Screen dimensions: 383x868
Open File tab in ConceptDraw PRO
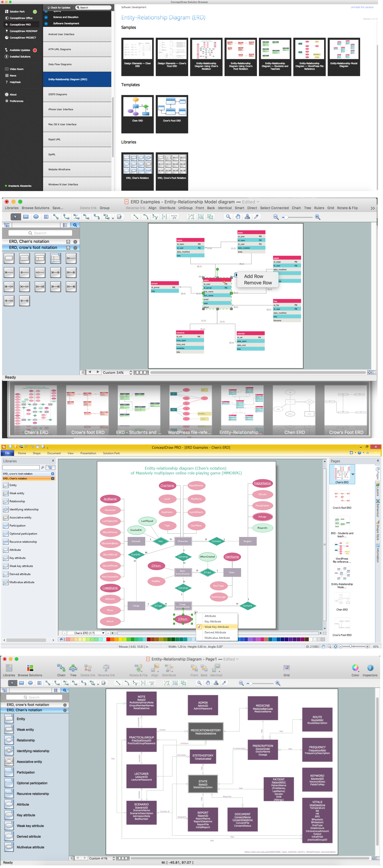pyautogui.click(x=7, y=453)
